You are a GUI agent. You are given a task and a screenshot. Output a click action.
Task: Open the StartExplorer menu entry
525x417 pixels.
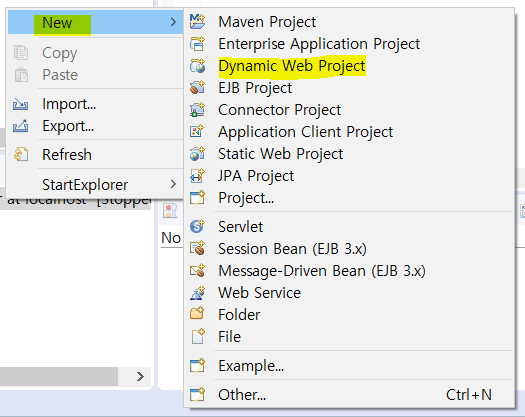point(95,184)
